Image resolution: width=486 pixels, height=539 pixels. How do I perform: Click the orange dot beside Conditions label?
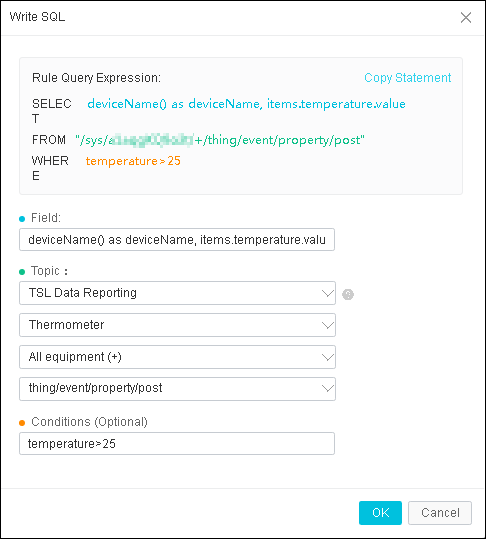pos(22,423)
